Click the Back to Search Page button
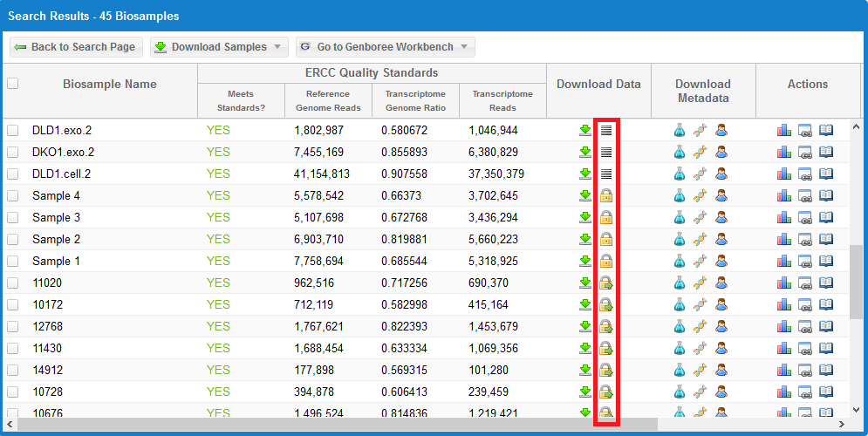Screen dimensions: 868x436 coord(76,47)
